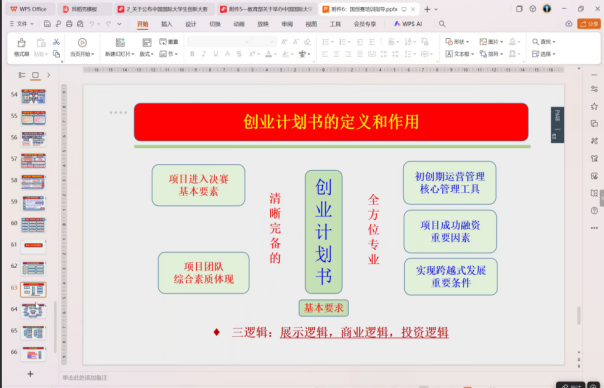Switch to outline view in slide panel
Screen dimensions: 604x388
point(22,75)
